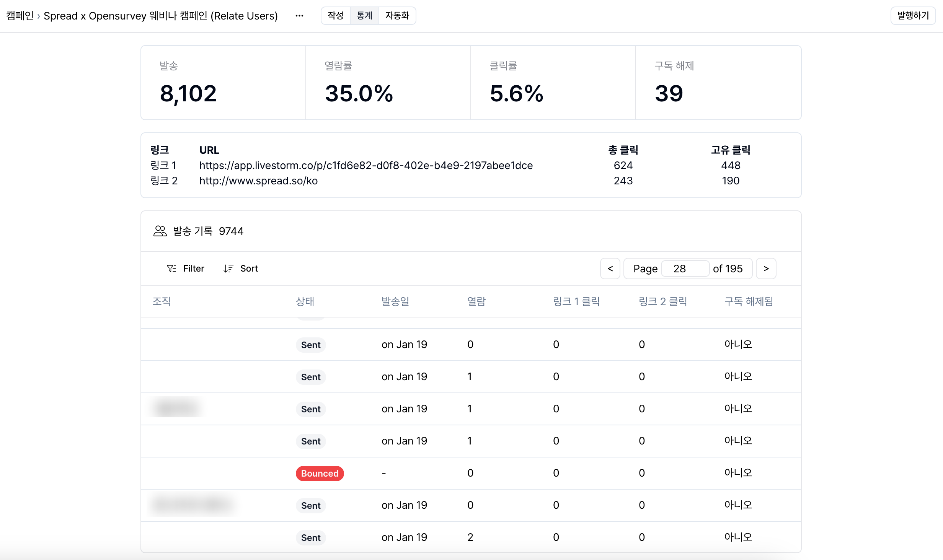Navigate back via the 캠페인 breadcrumb link
943x560 pixels.
19,16
